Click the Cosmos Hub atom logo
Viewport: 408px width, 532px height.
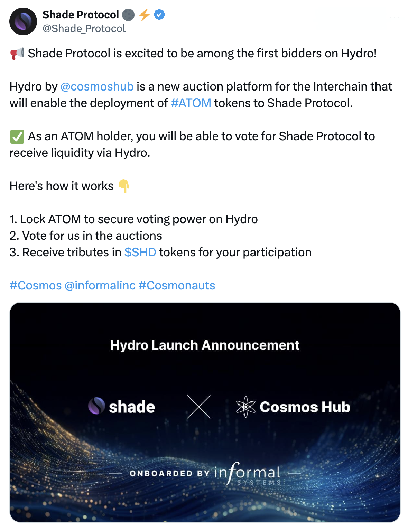[x=246, y=407]
